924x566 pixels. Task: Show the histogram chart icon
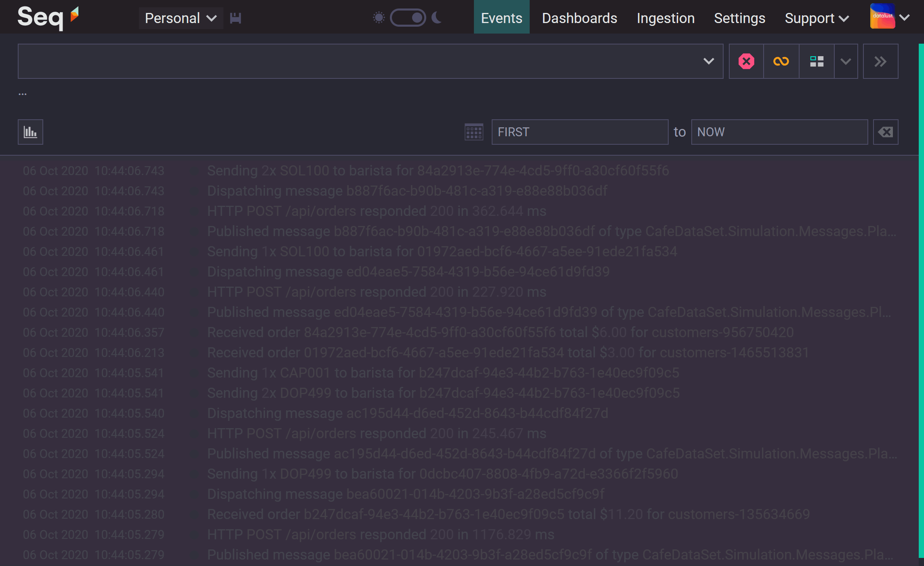pyautogui.click(x=30, y=132)
